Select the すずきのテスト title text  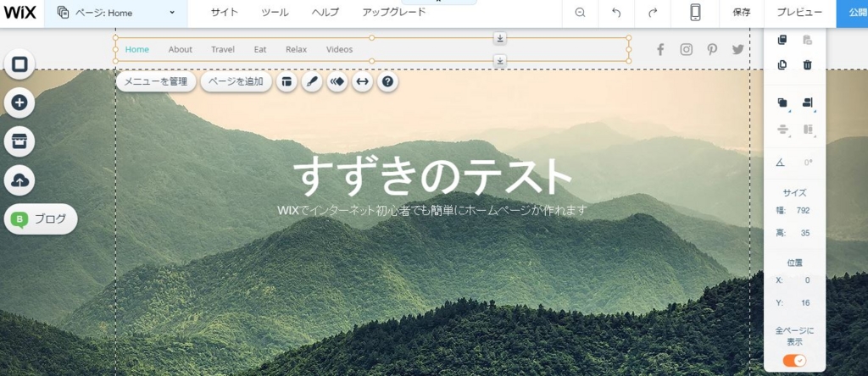(x=432, y=176)
